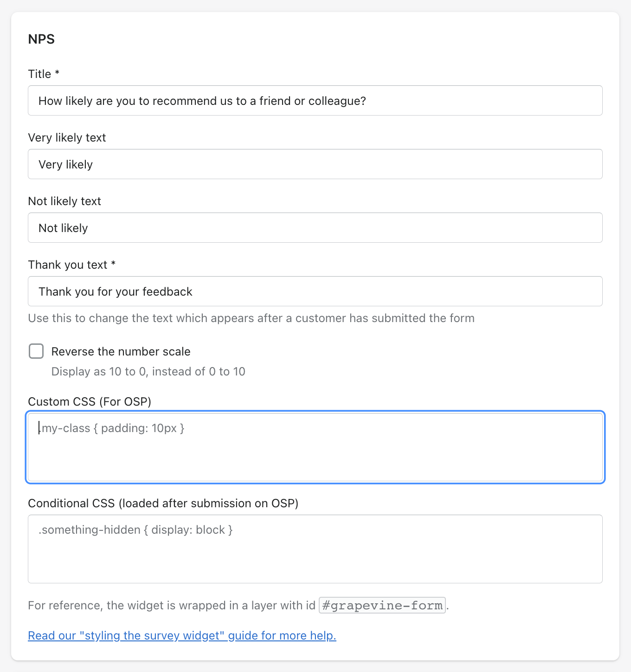Click the "Very likely text" label

tap(67, 138)
